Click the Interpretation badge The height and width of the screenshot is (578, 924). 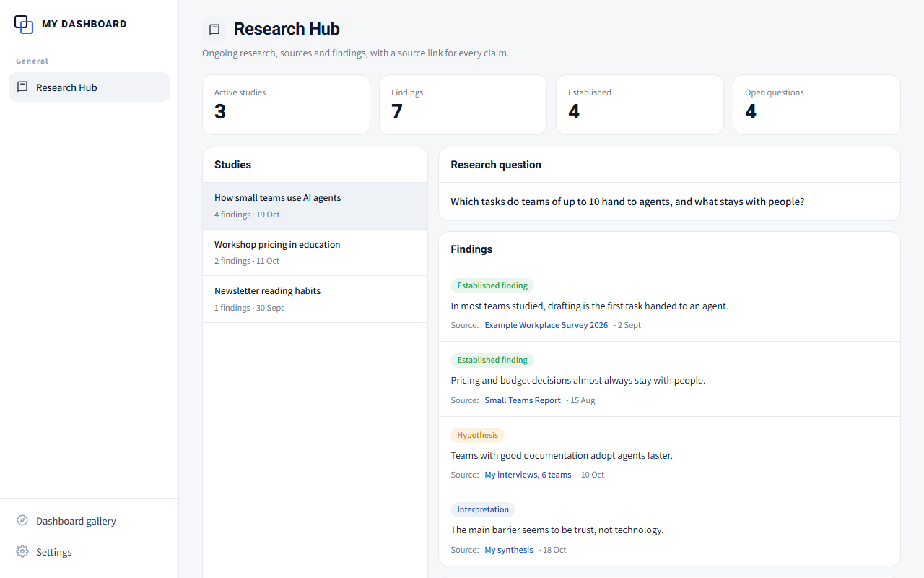click(483, 509)
